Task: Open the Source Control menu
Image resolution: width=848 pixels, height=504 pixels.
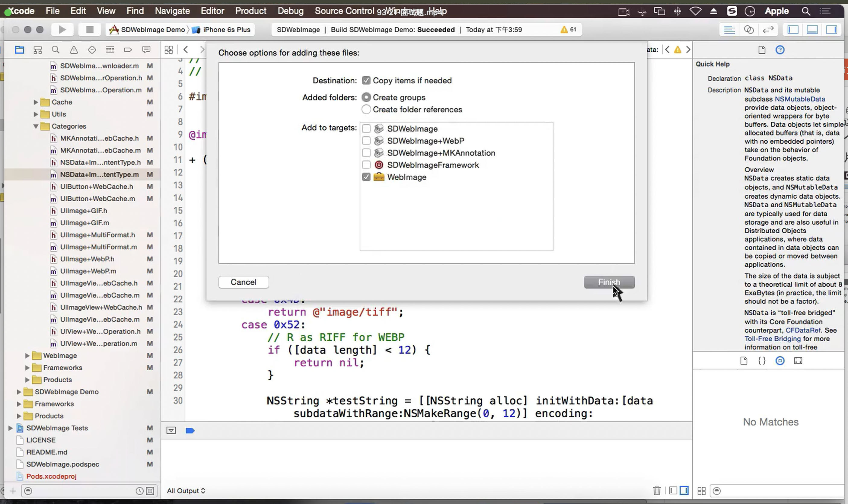Action: 344,11
